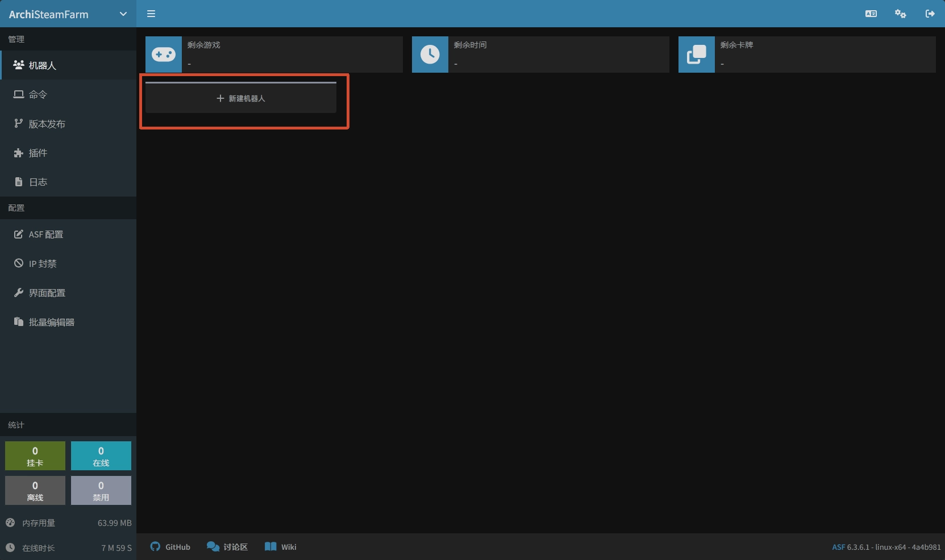Click the 剩余时间 label
This screenshot has height=560, width=945.
coord(470,45)
